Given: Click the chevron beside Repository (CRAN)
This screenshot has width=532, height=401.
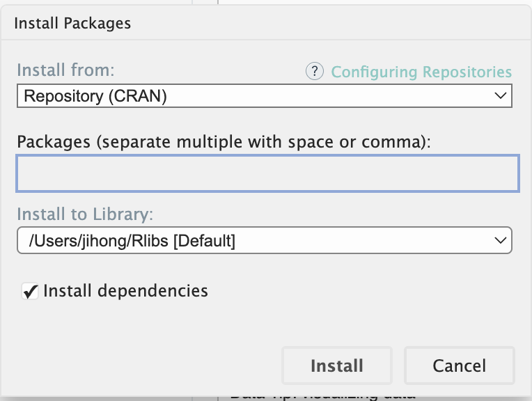Looking at the screenshot, I should [500, 96].
